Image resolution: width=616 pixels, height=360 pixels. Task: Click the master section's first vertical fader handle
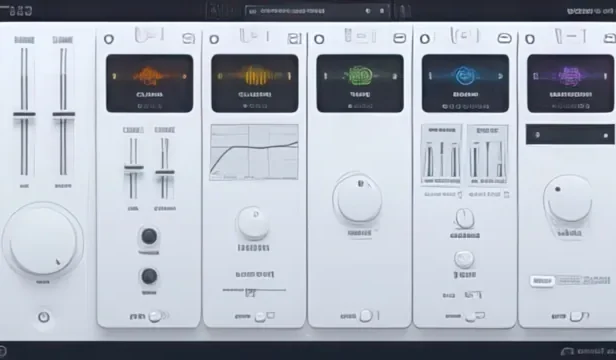24,114
